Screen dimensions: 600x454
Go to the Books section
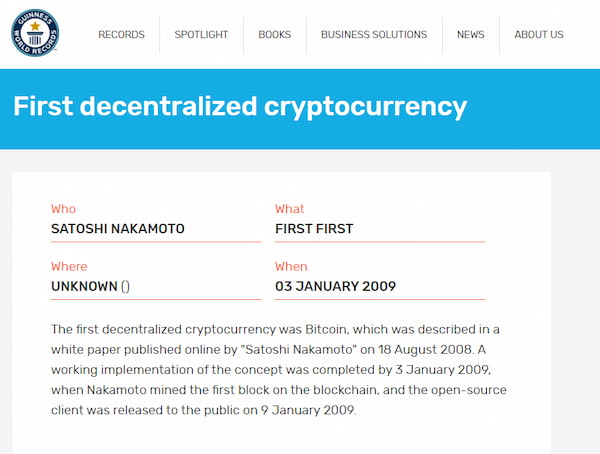tap(275, 34)
